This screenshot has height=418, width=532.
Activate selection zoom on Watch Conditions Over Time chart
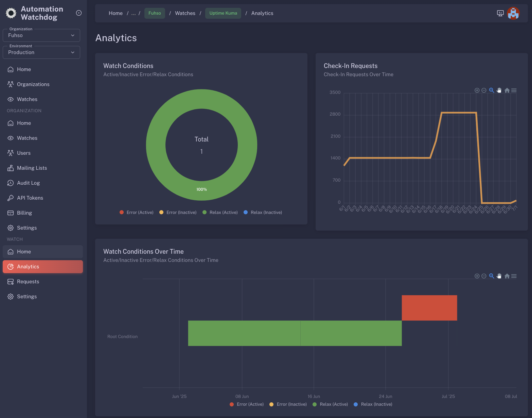pos(492,276)
